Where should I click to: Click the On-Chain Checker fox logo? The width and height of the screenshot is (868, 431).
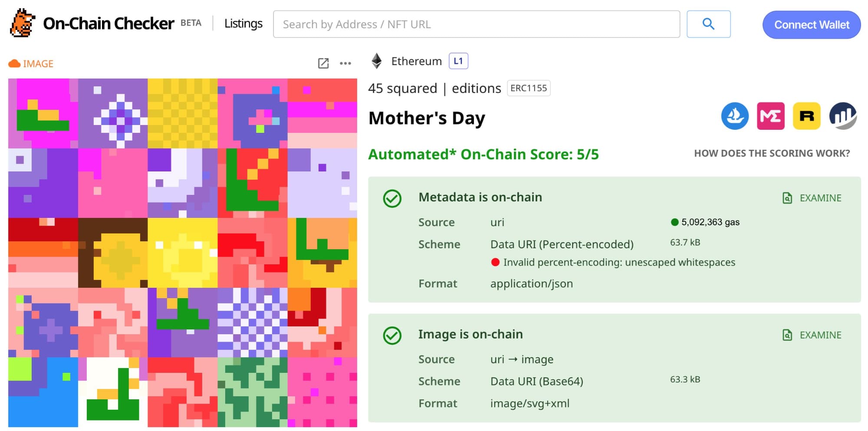(x=23, y=23)
